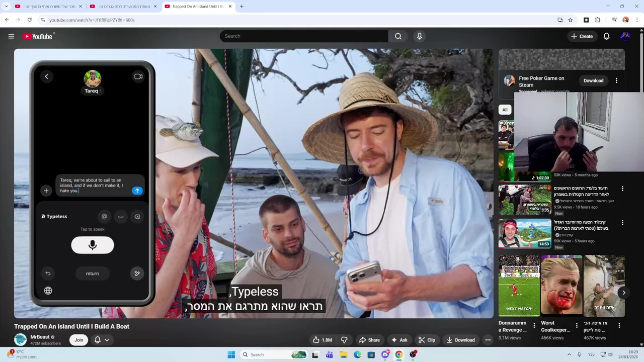Open the MrBeast channel name link
Image resolution: width=644 pixels, height=362 pixels.
pos(40,337)
